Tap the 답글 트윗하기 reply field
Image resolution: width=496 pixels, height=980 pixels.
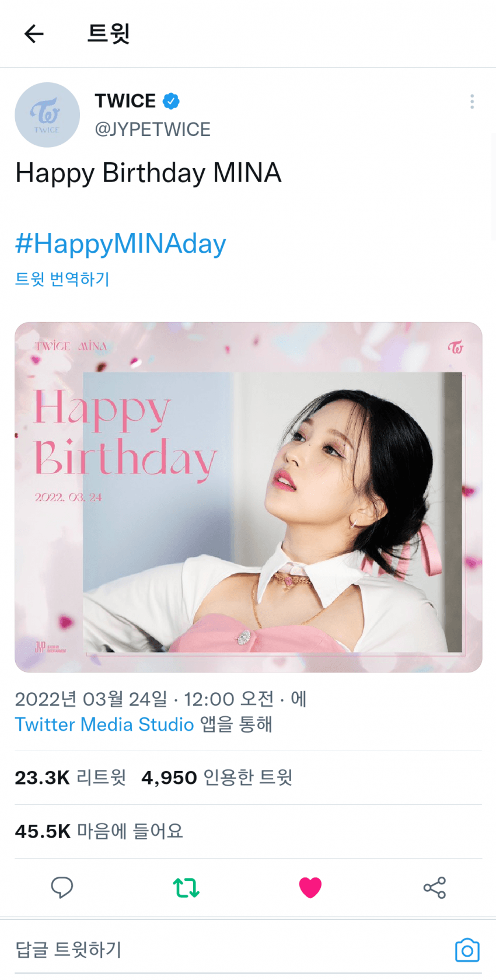pos(228,950)
